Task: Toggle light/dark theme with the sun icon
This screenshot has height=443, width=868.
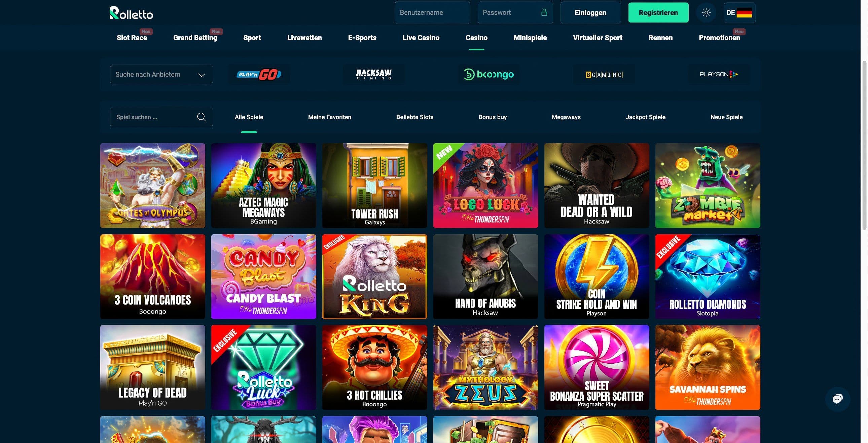Action: point(706,12)
